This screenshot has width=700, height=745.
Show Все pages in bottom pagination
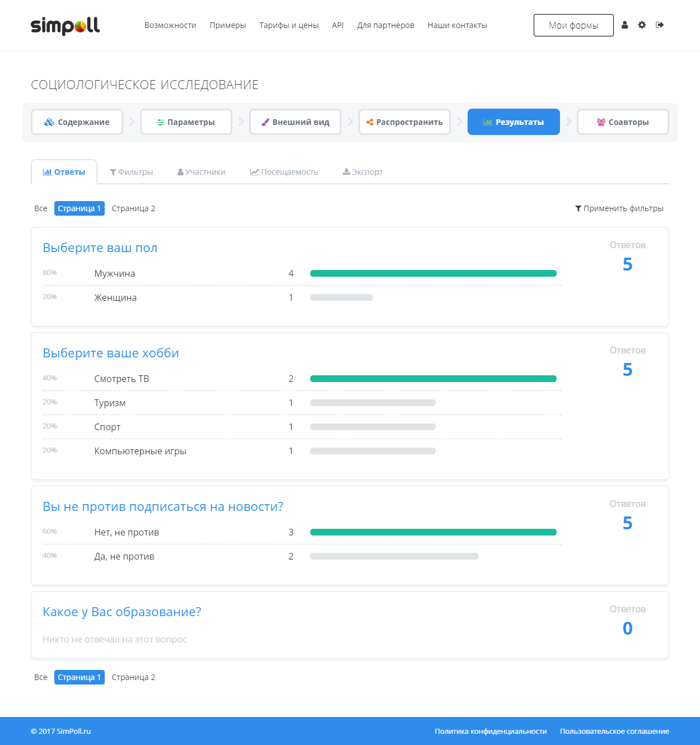click(x=41, y=677)
